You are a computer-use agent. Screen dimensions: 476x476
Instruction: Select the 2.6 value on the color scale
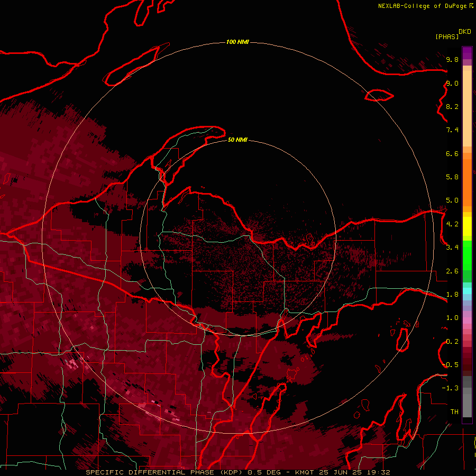(x=452, y=271)
